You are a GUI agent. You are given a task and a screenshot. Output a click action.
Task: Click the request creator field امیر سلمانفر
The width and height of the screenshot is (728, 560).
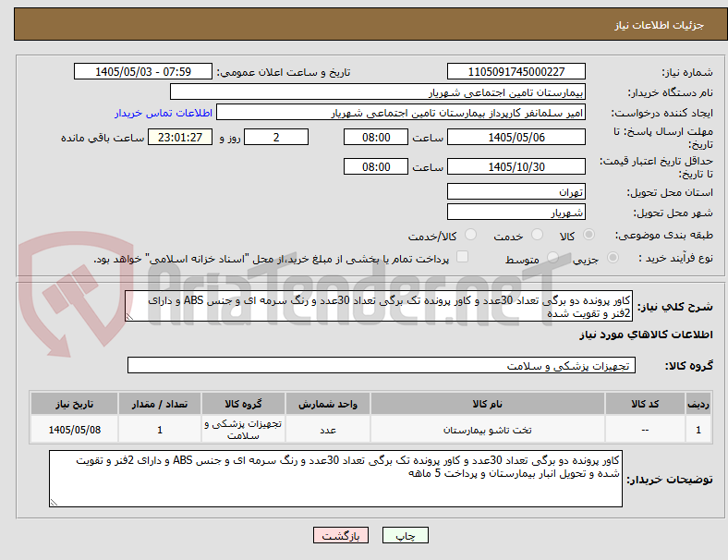[401, 113]
